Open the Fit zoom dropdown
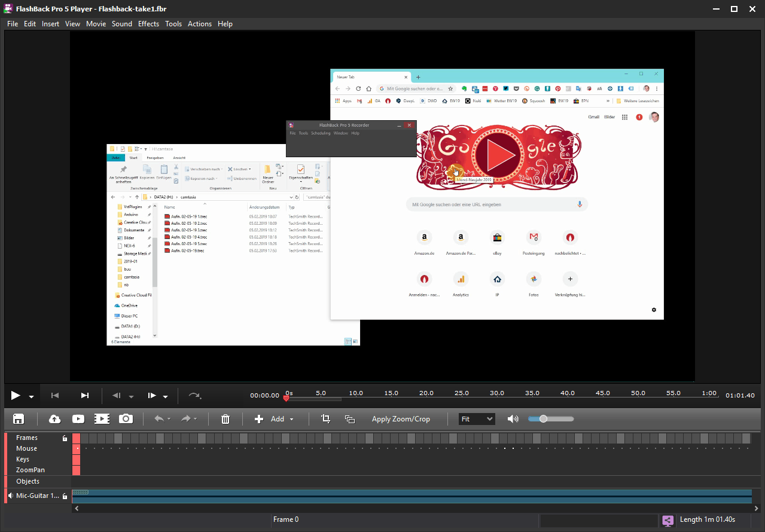Image resolution: width=765 pixels, height=532 pixels. point(477,419)
